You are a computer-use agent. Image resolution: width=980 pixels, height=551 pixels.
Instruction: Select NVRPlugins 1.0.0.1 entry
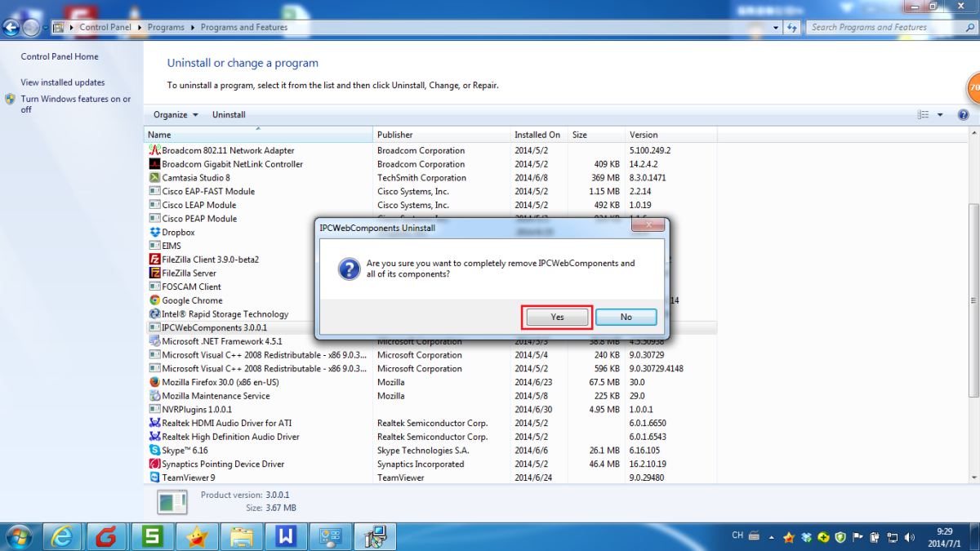point(197,409)
